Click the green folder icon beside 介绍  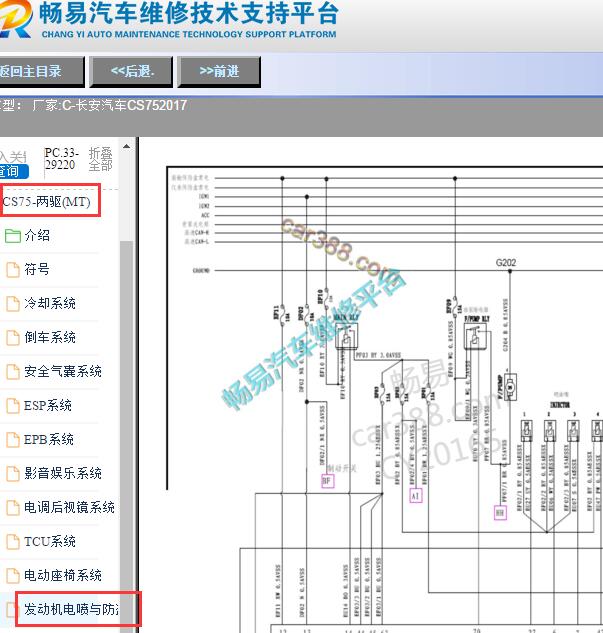tap(13, 236)
